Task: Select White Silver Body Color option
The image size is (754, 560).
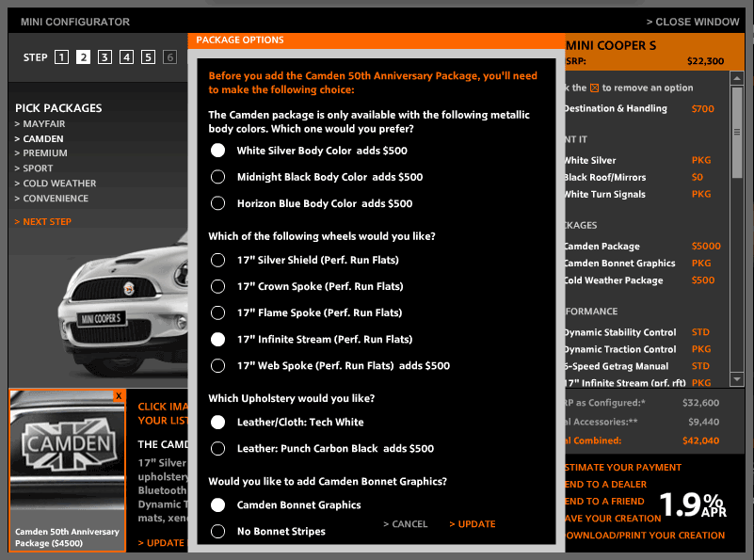Action: point(217,151)
